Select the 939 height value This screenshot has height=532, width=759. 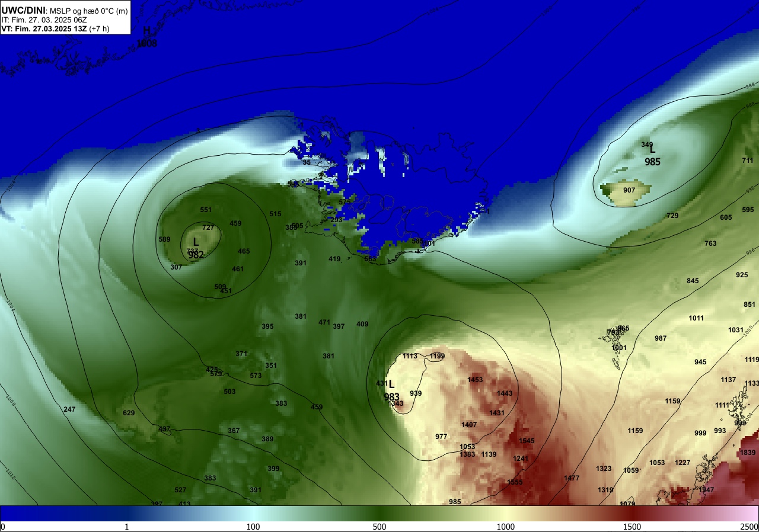pyautogui.click(x=416, y=393)
